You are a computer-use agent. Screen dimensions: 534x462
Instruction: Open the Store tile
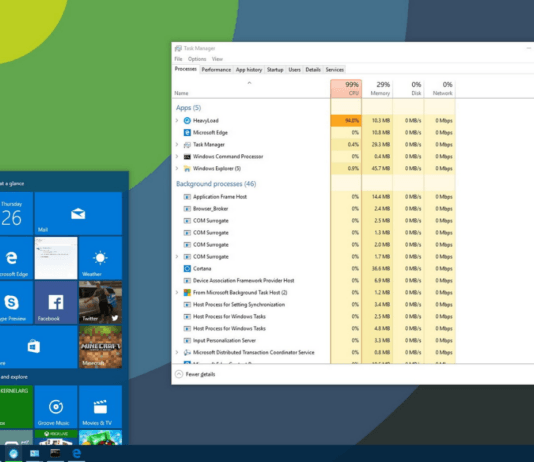tap(38, 347)
